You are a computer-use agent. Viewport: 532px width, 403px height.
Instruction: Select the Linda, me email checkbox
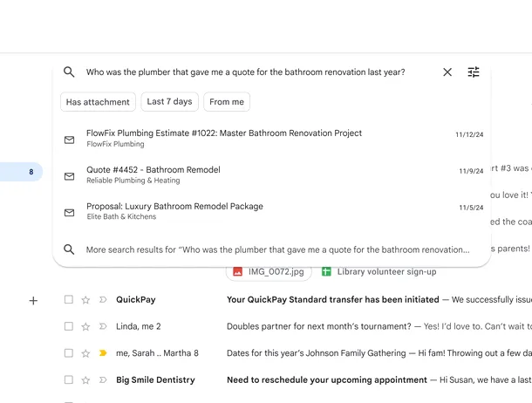pos(69,326)
